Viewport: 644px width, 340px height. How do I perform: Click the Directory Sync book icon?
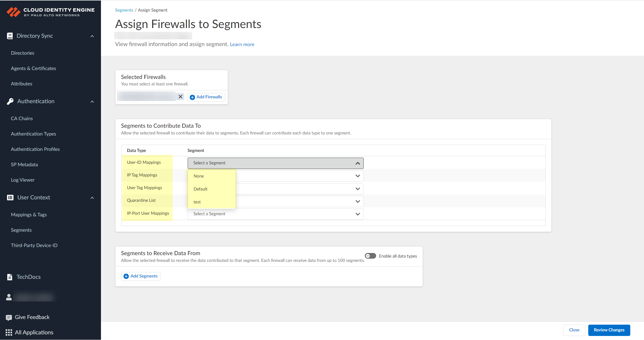pos(10,36)
